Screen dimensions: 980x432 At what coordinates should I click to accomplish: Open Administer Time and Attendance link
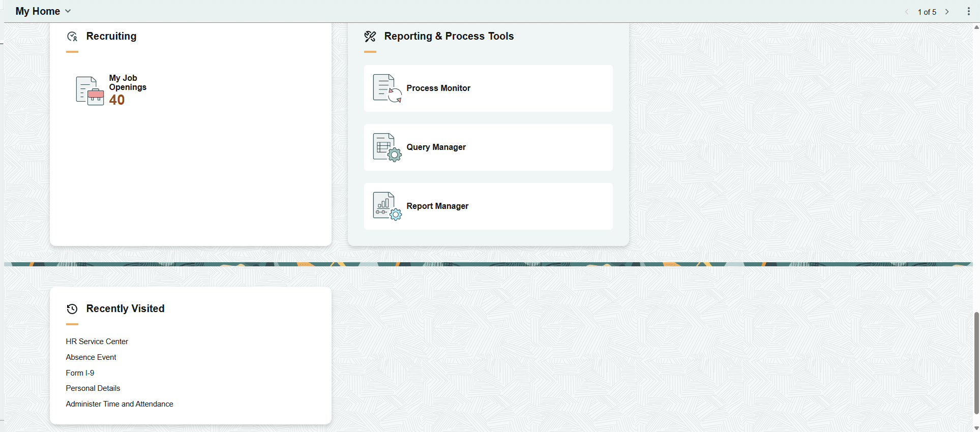pyautogui.click(x=120, y=404)
